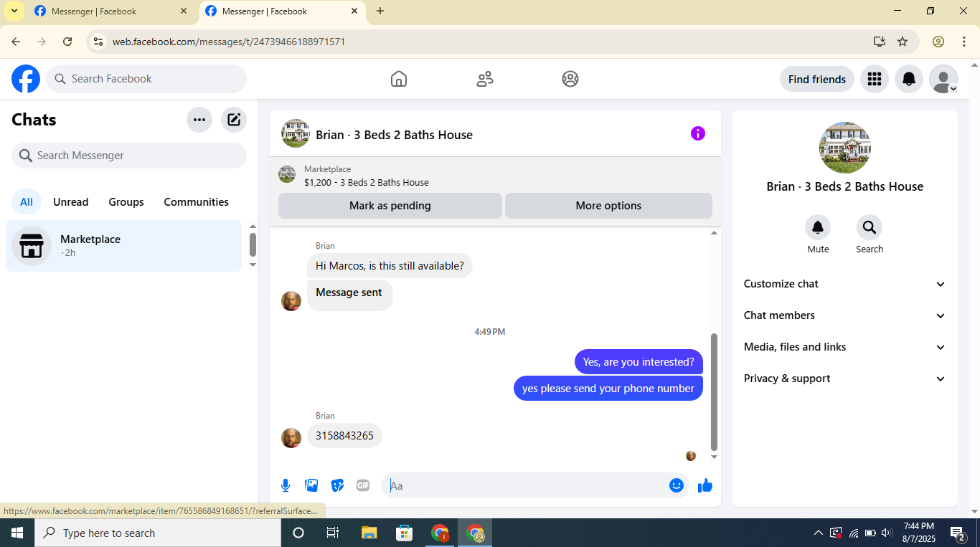Viewport: 980px width, 547px height.
Task: Search in conversation with magnifier icon
Action: point(870,227)
